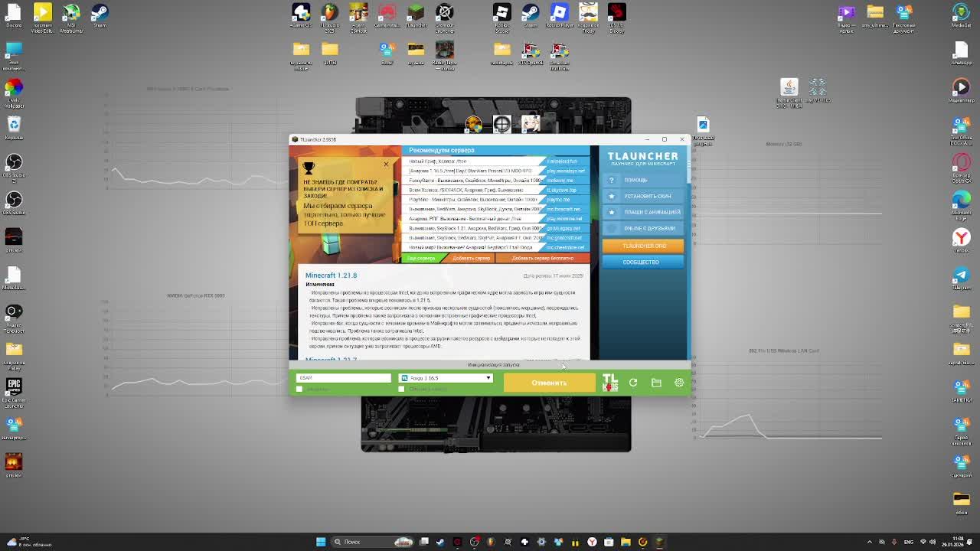Click the trophy icon in the yellow banner
The height and width of the screenshot is (551, 980).
(309, 168)
